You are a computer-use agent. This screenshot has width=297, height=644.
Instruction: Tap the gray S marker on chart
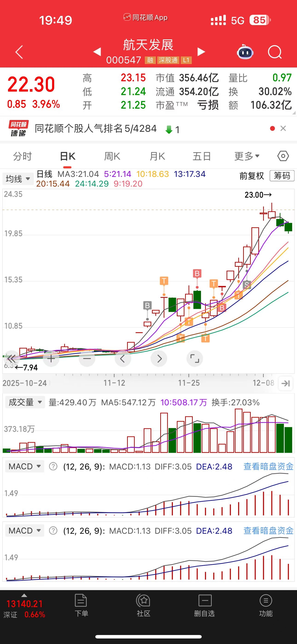(247, 285)
